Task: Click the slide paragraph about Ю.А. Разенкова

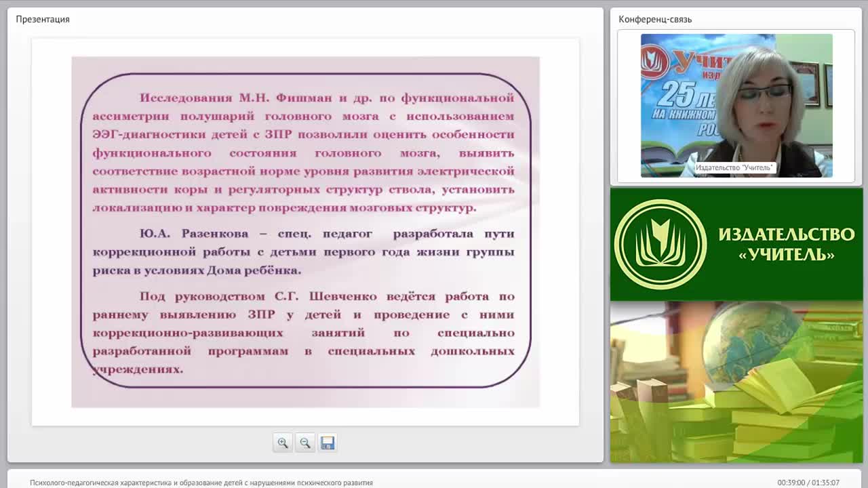Action: click(304, 251)
